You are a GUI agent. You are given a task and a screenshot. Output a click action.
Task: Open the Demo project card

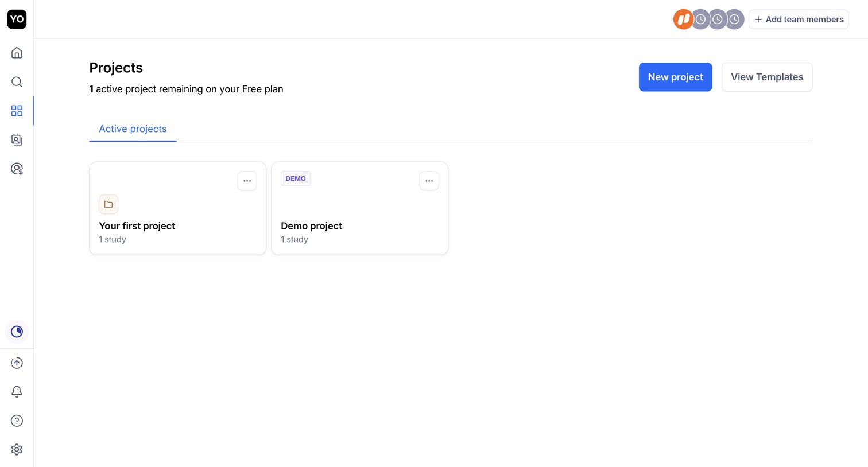click(x=360, y=208)
